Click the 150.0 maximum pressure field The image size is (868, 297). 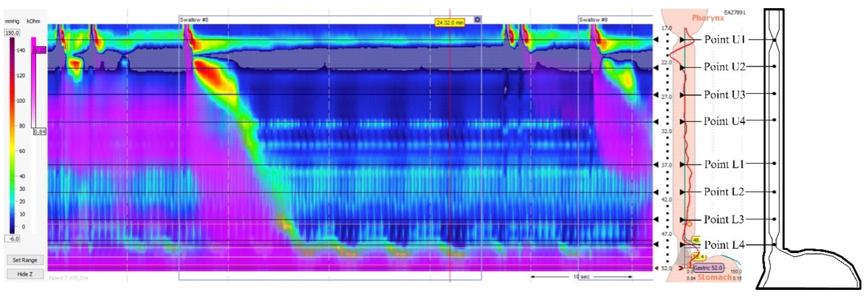(12, 33)
